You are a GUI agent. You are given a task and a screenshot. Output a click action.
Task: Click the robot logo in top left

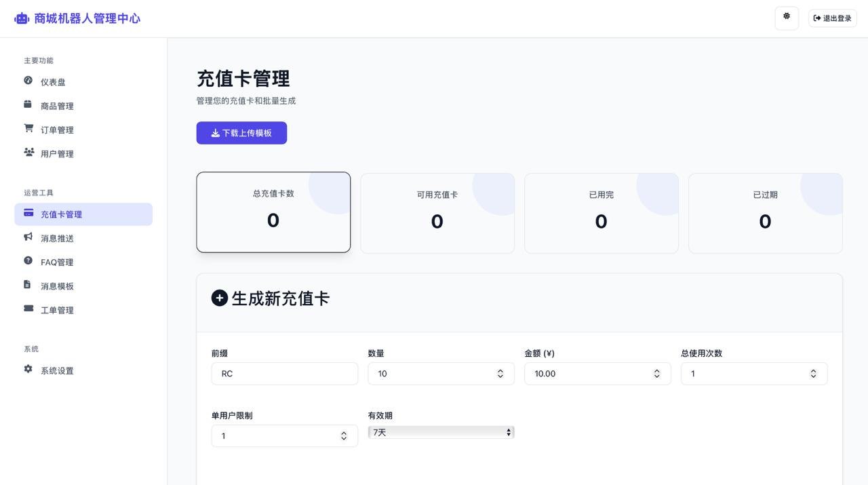pyautogui.click(x=21, y=18)
